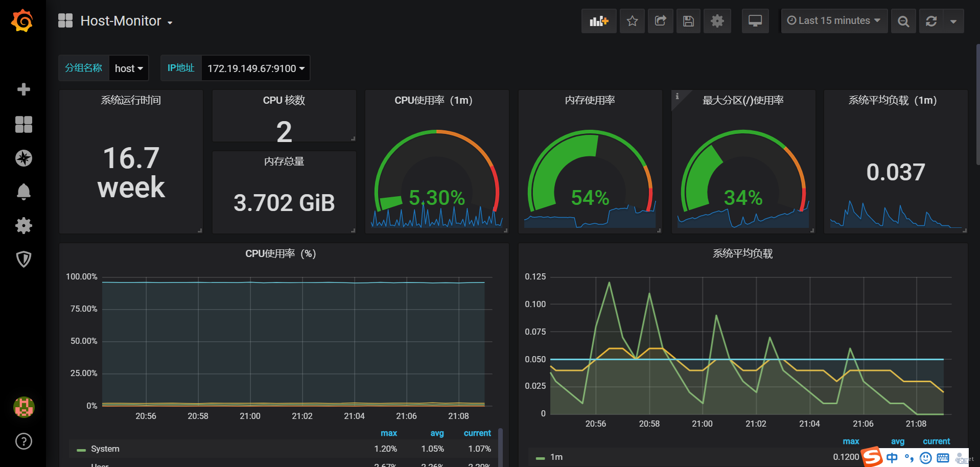This screenshot has width=980, height=467.
Task: Click the CPU legend vertical scrollbar
Action: [x=500, y=447]
